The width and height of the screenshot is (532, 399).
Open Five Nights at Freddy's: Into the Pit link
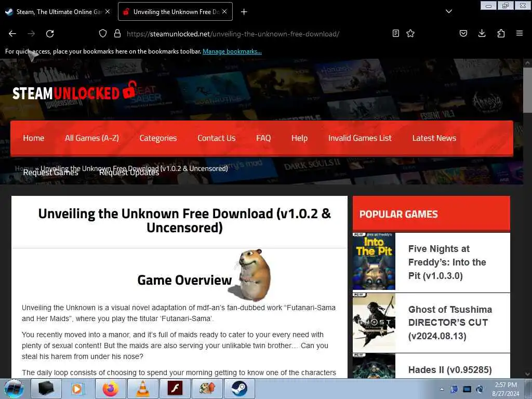click(447, 262)
